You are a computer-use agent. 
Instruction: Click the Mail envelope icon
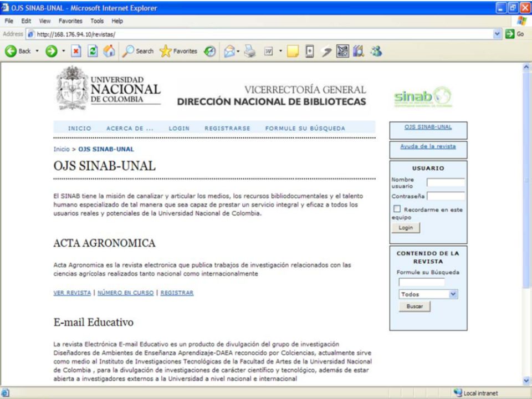pos(229,51)
